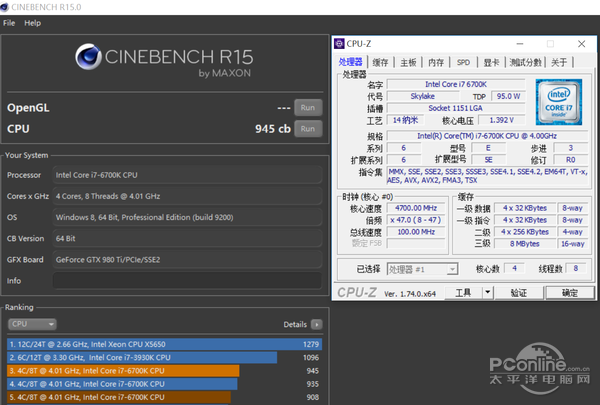Click the GFX Board GeForce GTX 980 Ti field
The image size is (600, 405).
pos(187,260)
